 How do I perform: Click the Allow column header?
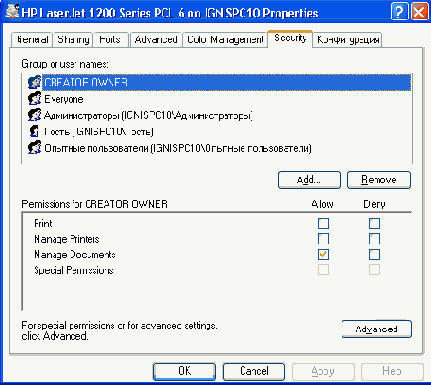[x=322, y=204]
